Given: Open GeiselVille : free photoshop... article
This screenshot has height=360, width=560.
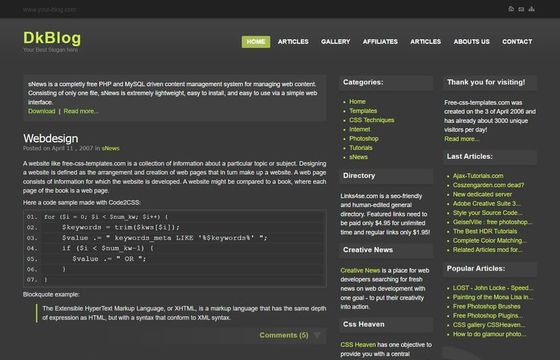Looking at the screenshot, I should click(x=492, y=222).
